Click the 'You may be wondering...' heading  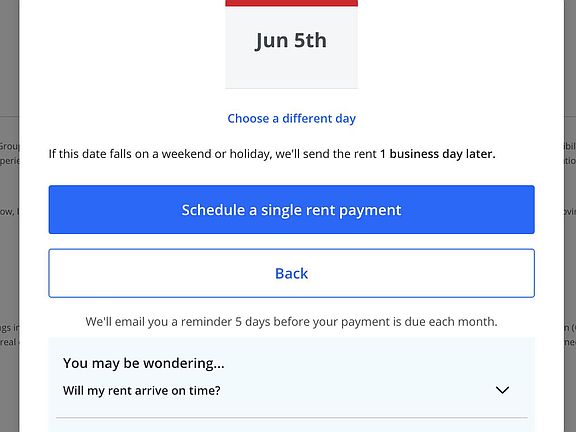[144, 363]
